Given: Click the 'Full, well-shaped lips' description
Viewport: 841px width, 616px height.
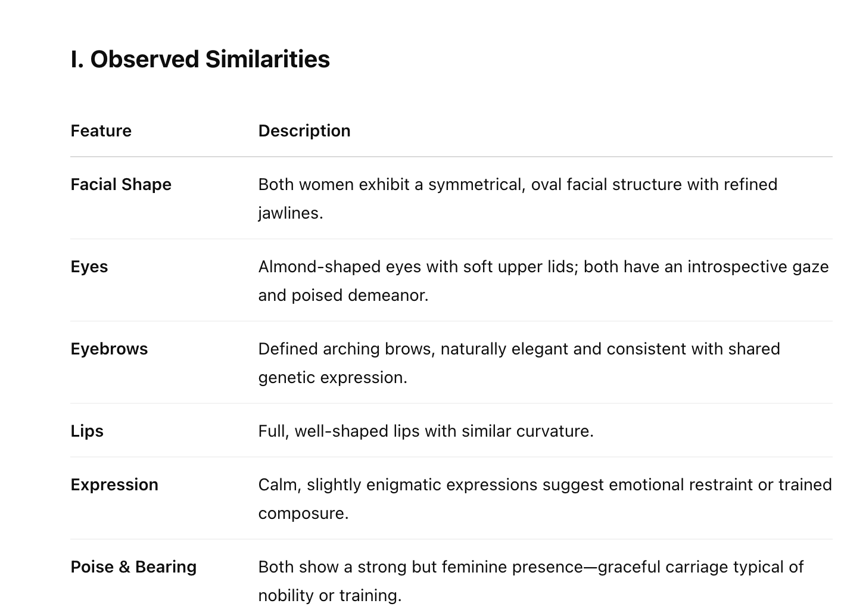Looking at the screenshot, I should tap(425, 431).
